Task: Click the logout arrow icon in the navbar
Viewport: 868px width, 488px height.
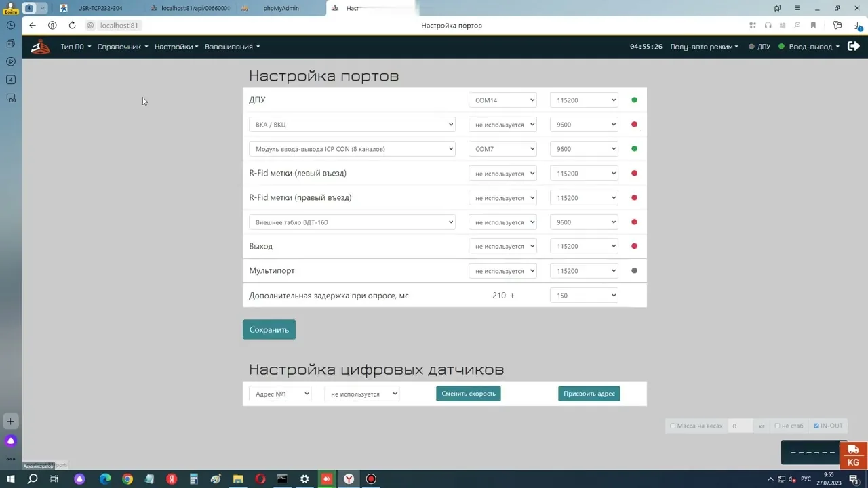Action: pos(854,47)
